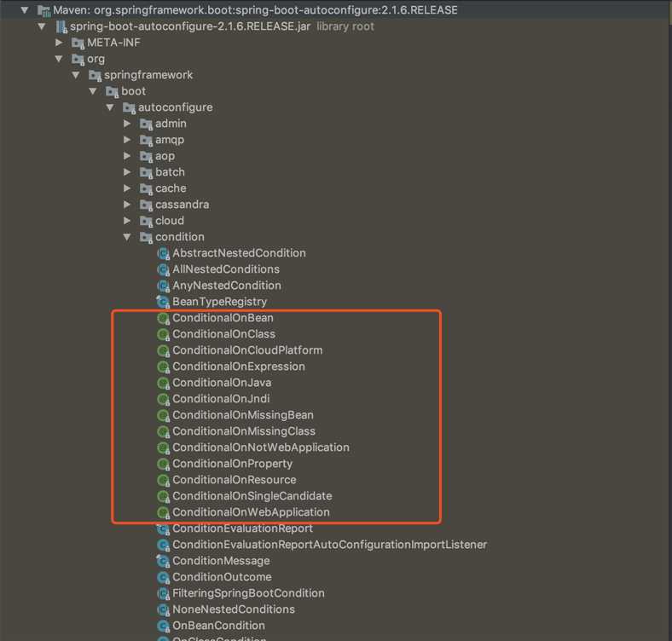Viewport: 672px width, 641px height.
Task: Click the springframework package folder icon
Action: (96, 75)
